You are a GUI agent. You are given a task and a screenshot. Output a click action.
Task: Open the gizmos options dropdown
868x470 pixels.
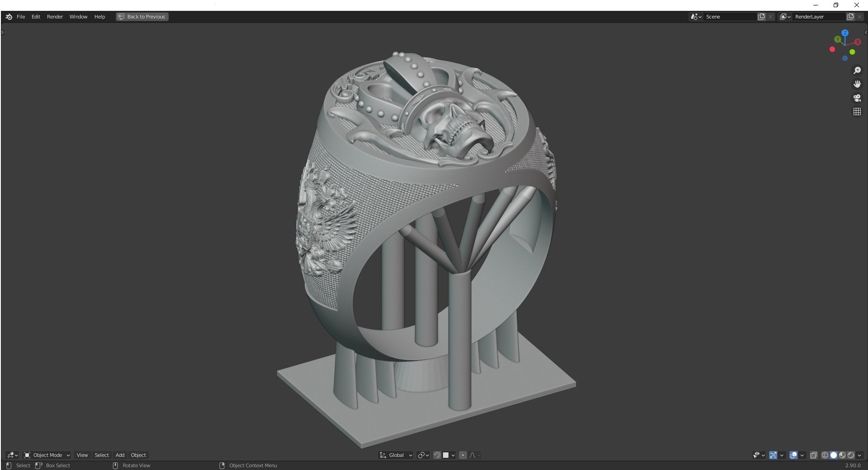tap(782, 455)
